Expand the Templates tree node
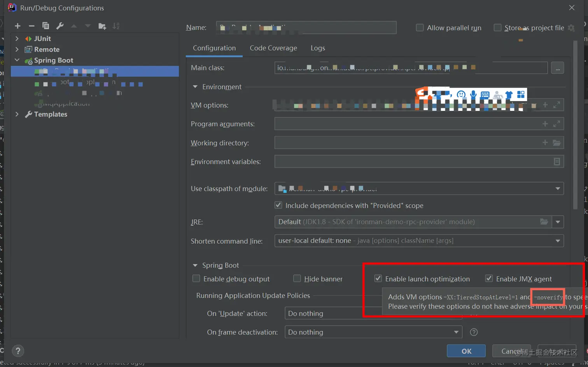The height and width of the screenshot is (367, 588). click(x=17, y=114)
